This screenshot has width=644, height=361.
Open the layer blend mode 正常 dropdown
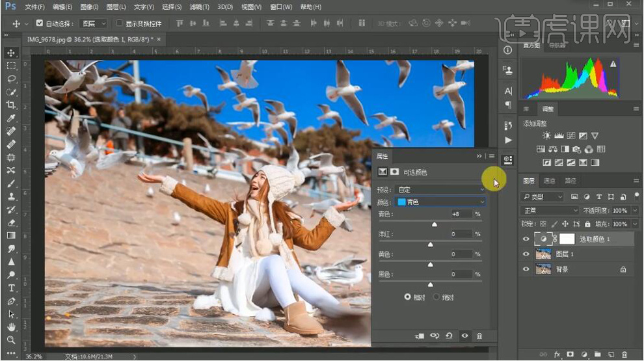(x=550, y=211)
